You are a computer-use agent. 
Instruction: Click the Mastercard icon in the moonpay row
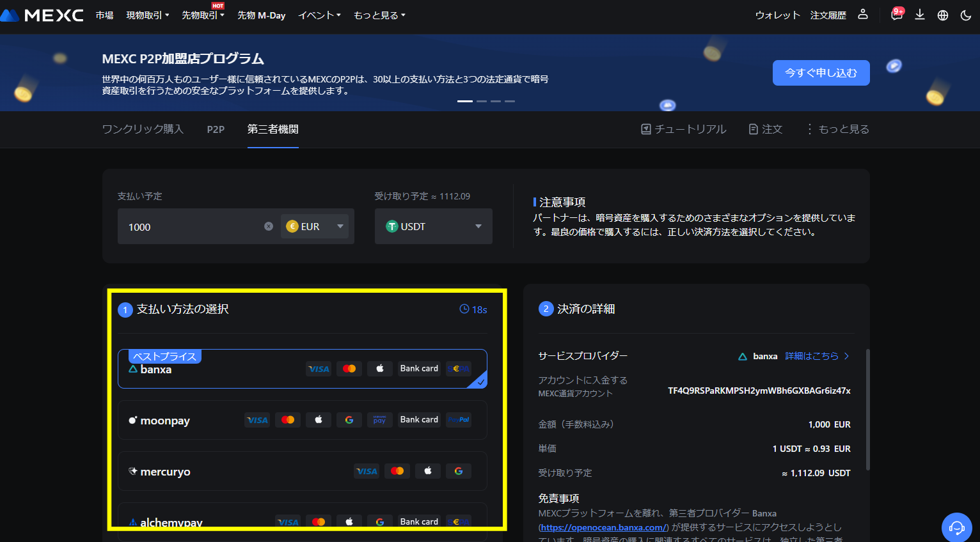(x=288, y=420)
